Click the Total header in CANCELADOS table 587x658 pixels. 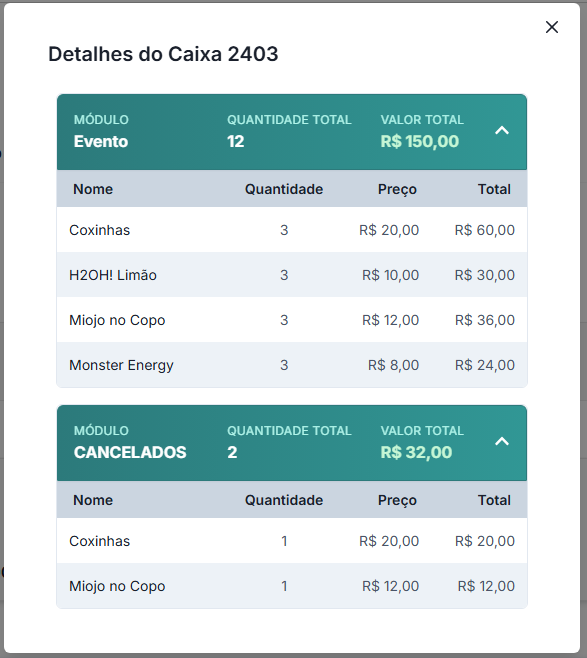click(494, 500)
